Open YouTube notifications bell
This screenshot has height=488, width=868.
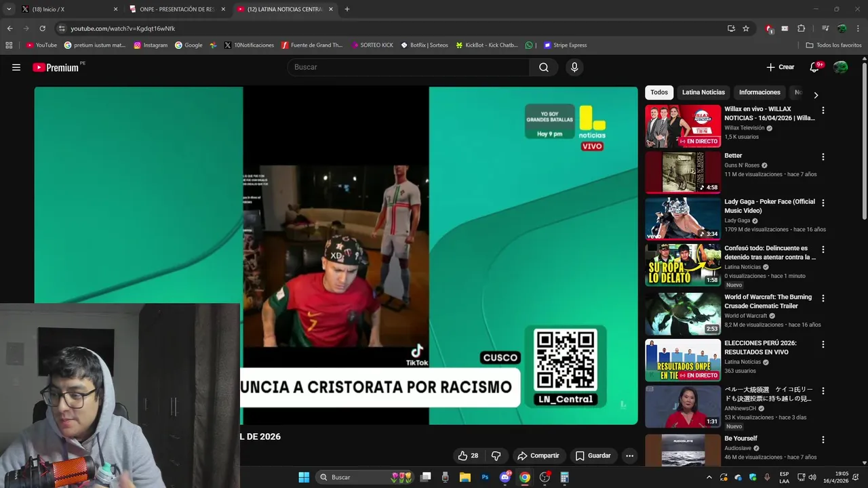815,67
